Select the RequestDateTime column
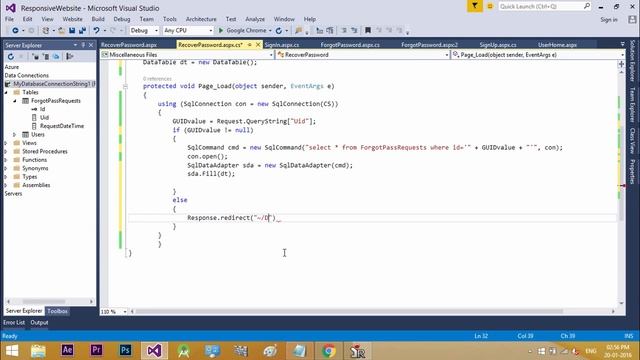 (x=62, y=126)
